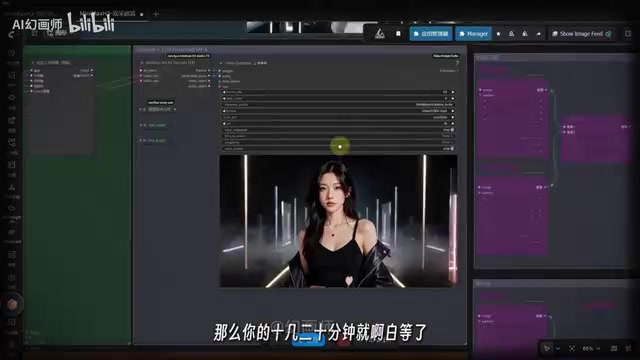This screenshot has height=360, width=640.
Task: Open the zoom percentage dropdown bottom right
Action: click(591, 348)
